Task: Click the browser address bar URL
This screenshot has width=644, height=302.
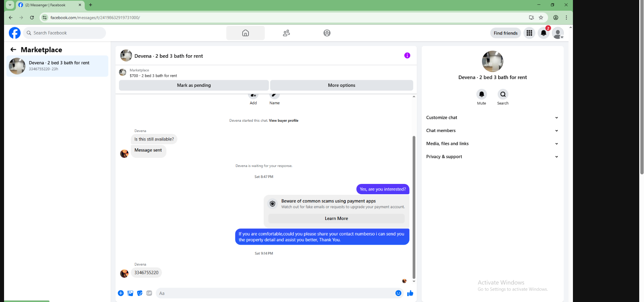Action: 95,17
